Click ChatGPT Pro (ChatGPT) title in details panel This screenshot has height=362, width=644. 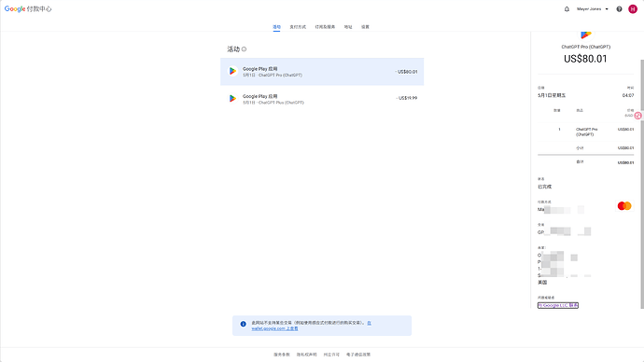[x=586, y=47]
